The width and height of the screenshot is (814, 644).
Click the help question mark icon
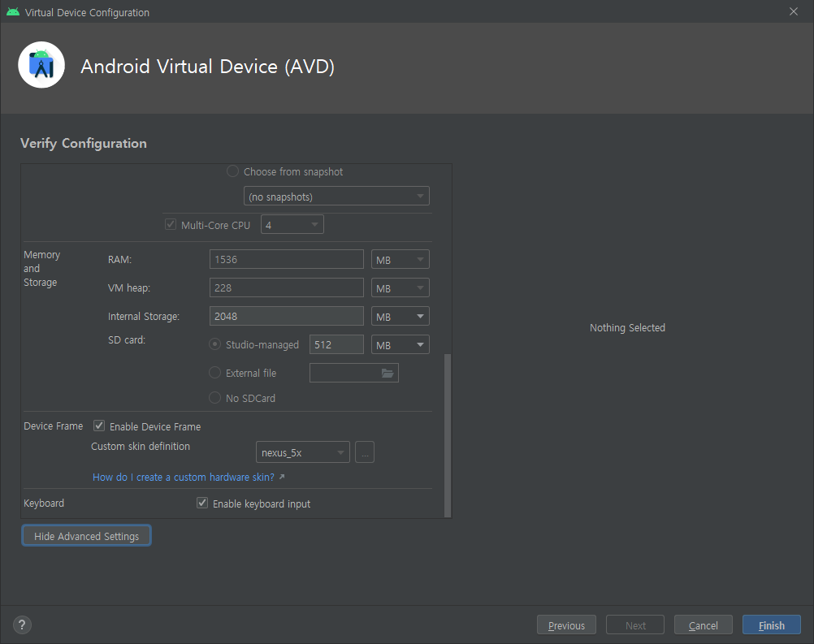coord(22,625)
